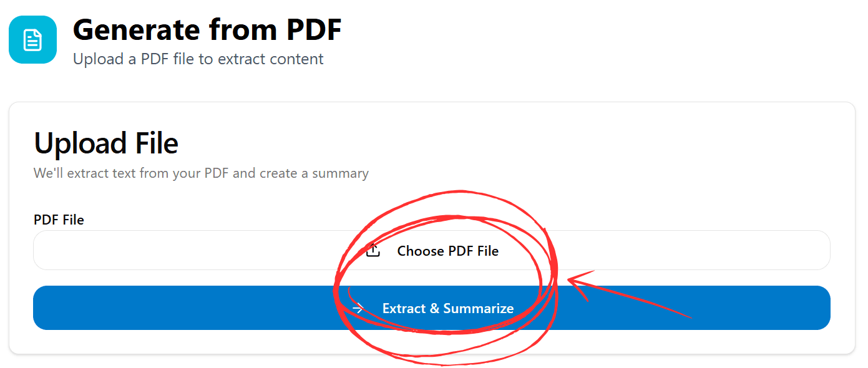This screenshot has height=368, width=868.
Task: Click the circled Extract & Summarize button
Action: pos(434,307)
